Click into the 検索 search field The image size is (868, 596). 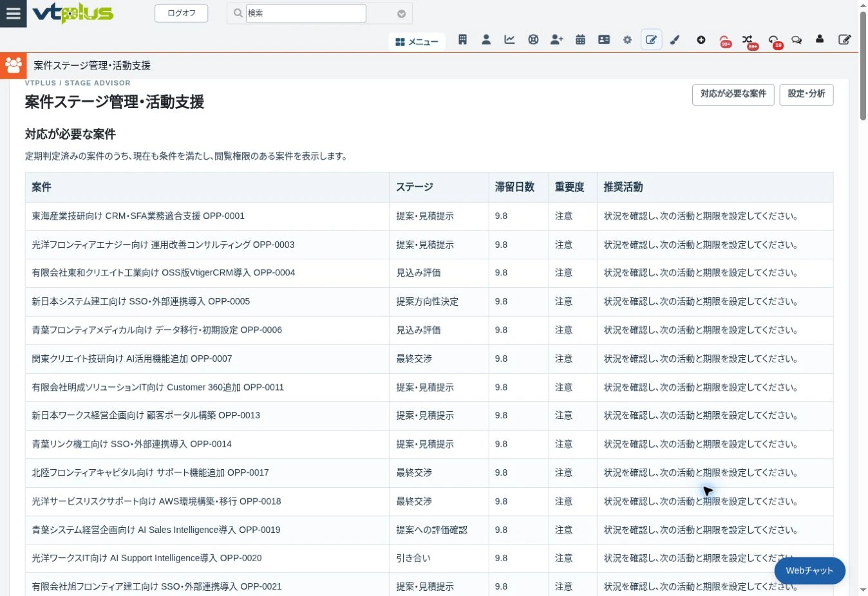click(x=306, y=13)
